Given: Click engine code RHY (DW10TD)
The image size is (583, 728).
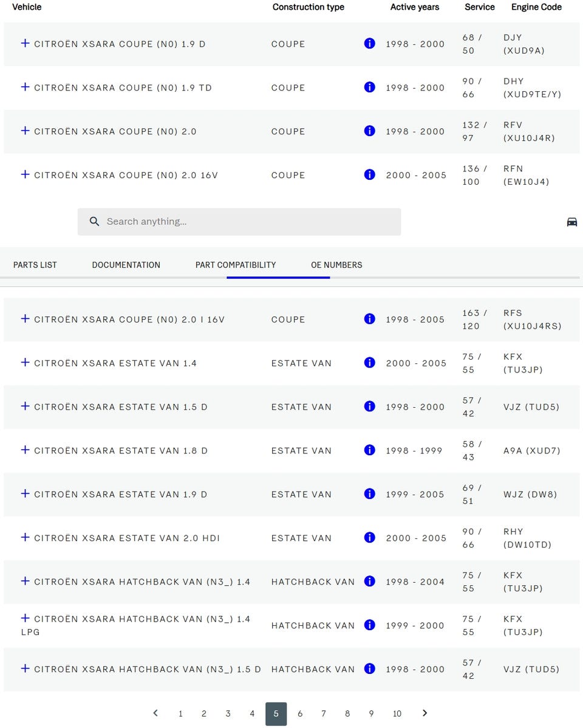Looking at the screenshot, I should [x=527, y=538].
